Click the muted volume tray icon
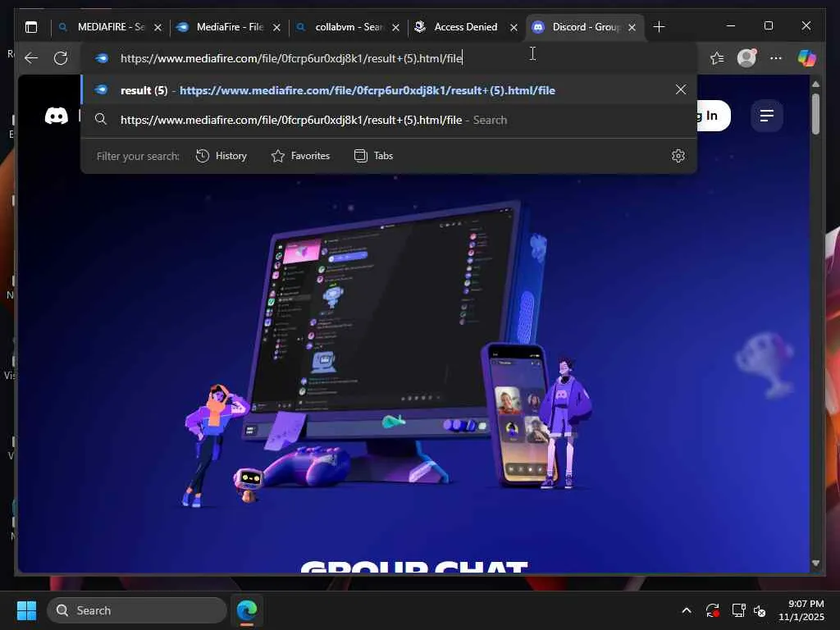This screenshot has height=630, width=840. click(760, 610)
